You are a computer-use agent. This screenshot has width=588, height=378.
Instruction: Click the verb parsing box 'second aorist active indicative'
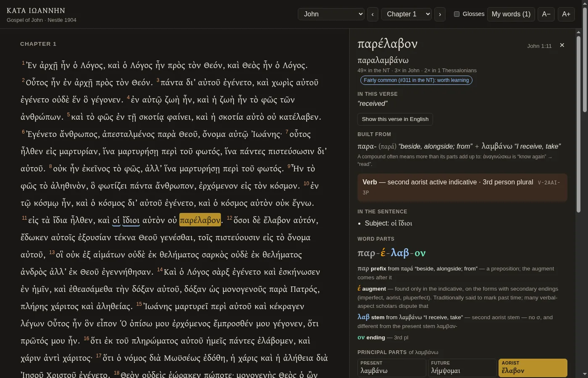(x=462, y=187)
